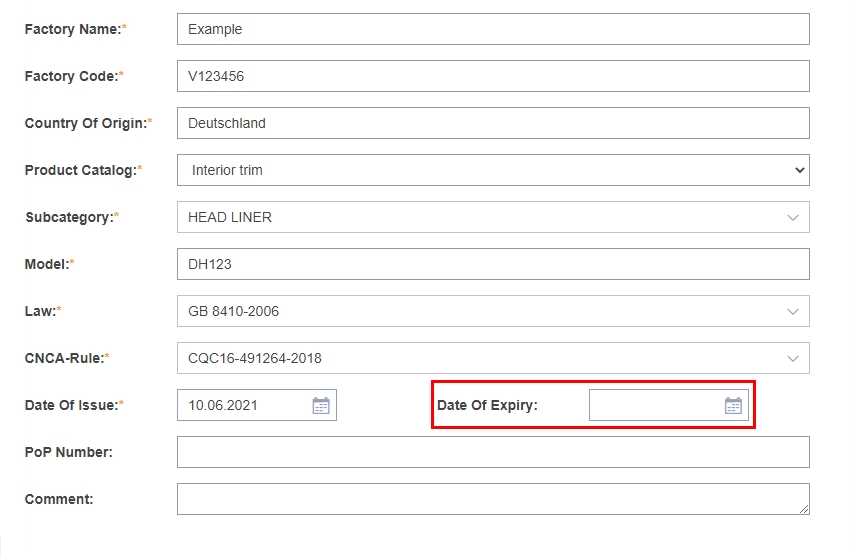Click the Comment label

coord(59,499)
